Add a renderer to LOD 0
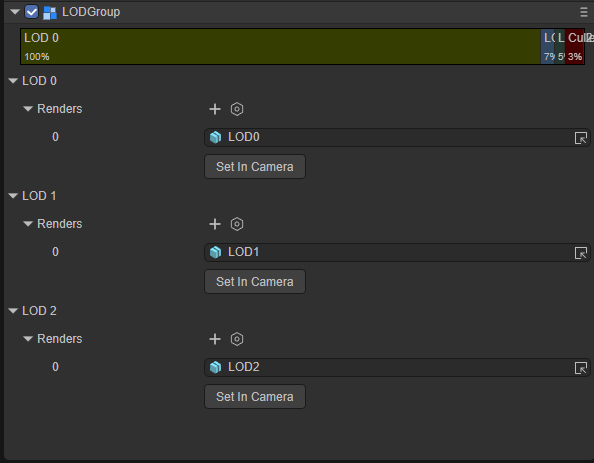This screenshot has height=463, width=594. click(215, 109)
